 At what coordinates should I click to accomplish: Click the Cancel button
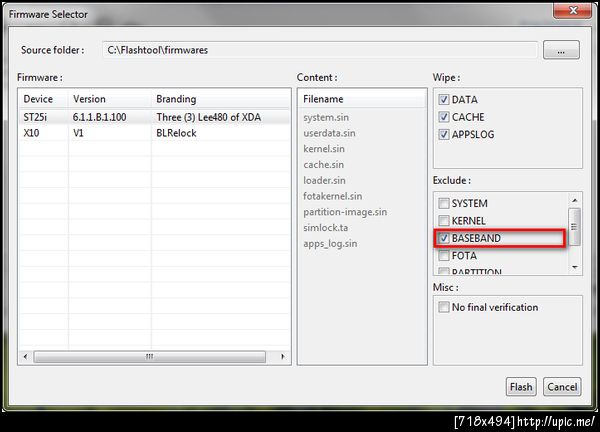562,387
